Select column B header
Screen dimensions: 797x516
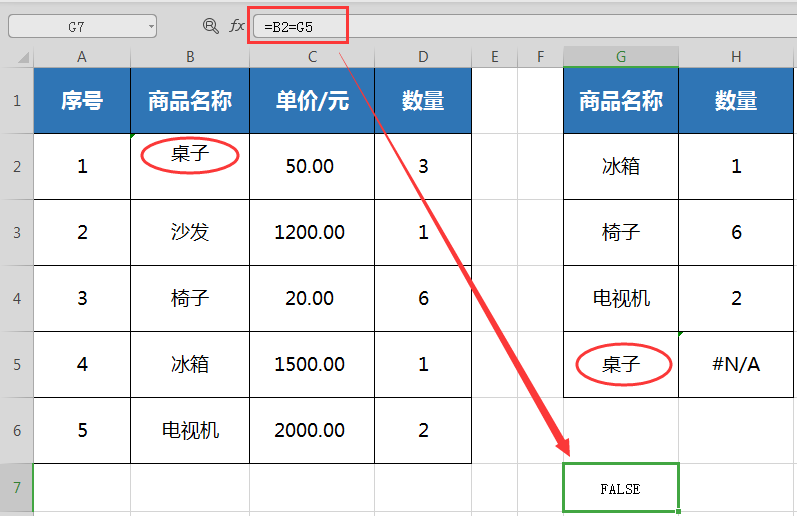pyautogui.click(x=190, y=57)
